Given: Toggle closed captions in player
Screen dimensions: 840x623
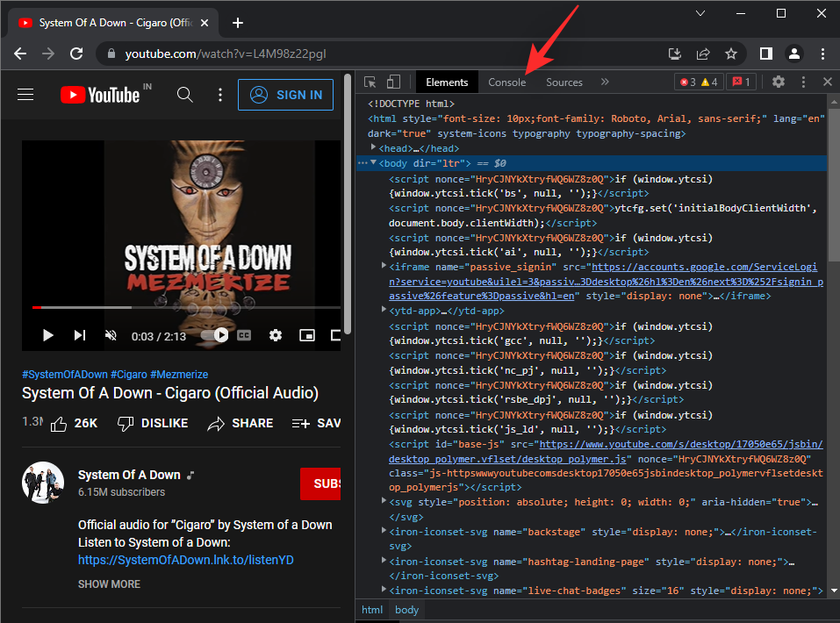Looking at the screenshot, I should coord(244,335).
